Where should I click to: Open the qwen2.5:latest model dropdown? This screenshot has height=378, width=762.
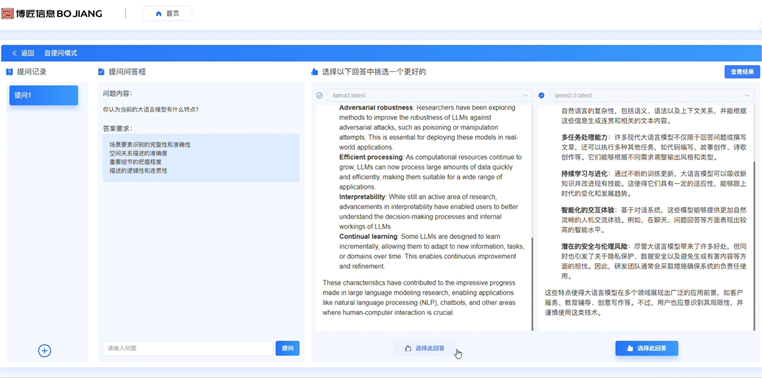pyautogui.click(x=652, y=95)
